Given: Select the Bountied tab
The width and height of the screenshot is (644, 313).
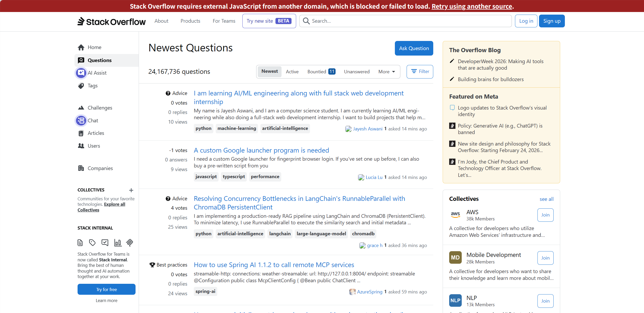Looking at the screenshot, I should click(321, 72).
